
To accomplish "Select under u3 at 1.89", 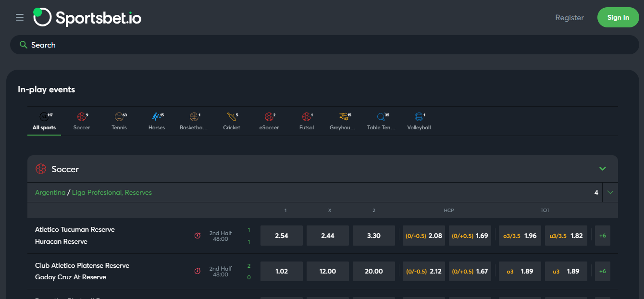I will click(566, 271).
